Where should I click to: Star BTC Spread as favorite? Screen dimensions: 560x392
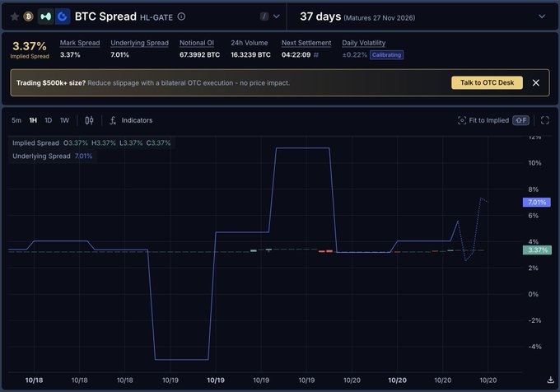tap(15, 16)
